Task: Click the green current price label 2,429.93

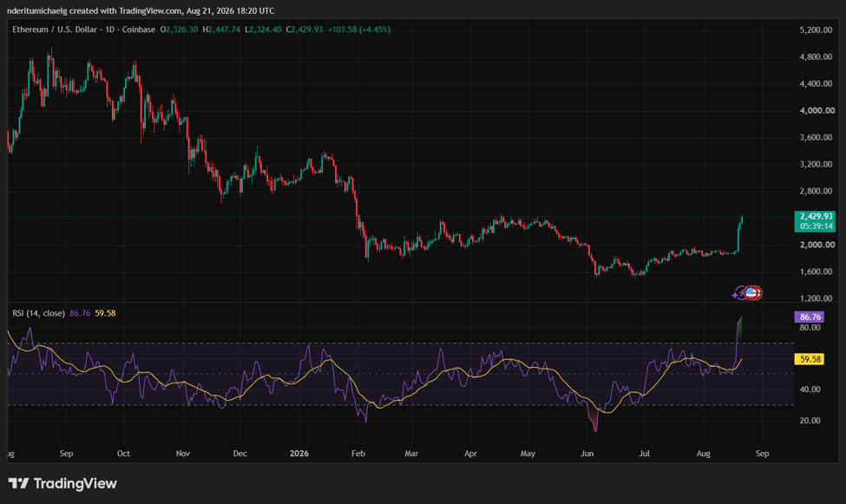Action: (x=815, y=221)
